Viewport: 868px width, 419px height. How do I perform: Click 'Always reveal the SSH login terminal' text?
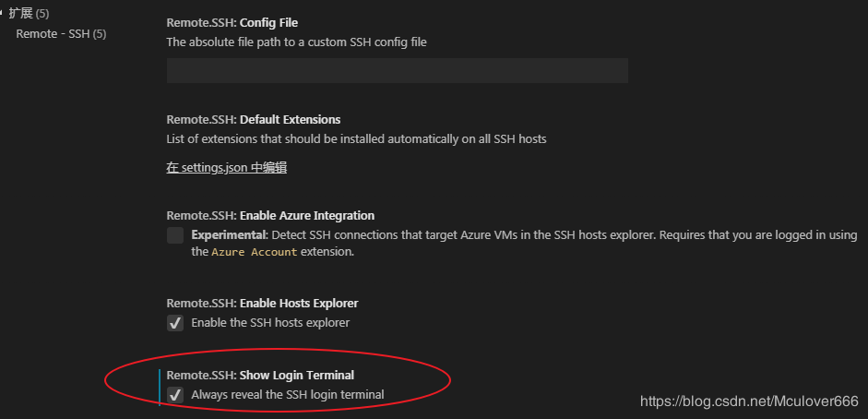(287, 395)
